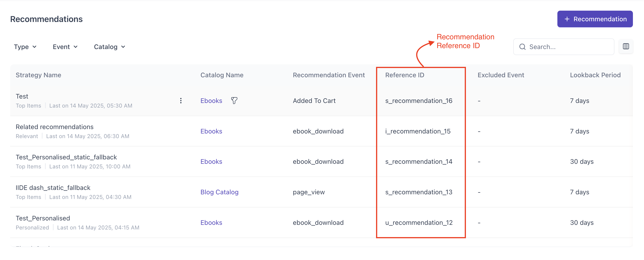Image resolution: width=644 pixels, height=260 pixels.
Task: Click the Catalog Name column header
Action: point(222,75)
